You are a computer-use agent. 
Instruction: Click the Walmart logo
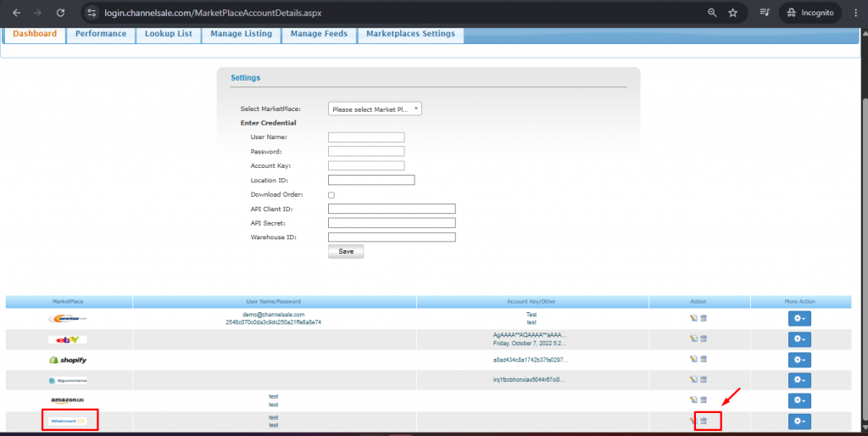coord(68,421)
